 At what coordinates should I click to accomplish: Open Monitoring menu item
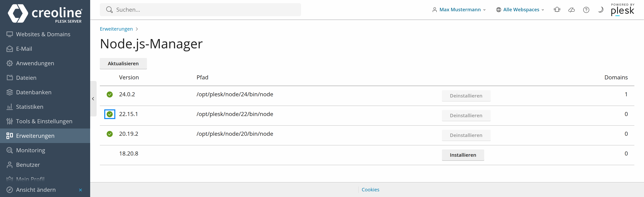[45, 150]
